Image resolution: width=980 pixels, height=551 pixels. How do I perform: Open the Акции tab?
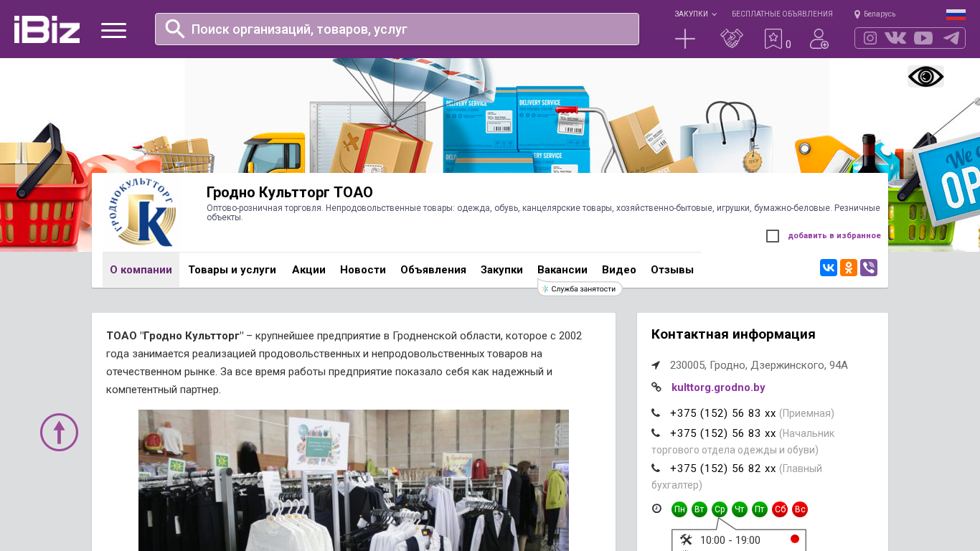point(308,270)
